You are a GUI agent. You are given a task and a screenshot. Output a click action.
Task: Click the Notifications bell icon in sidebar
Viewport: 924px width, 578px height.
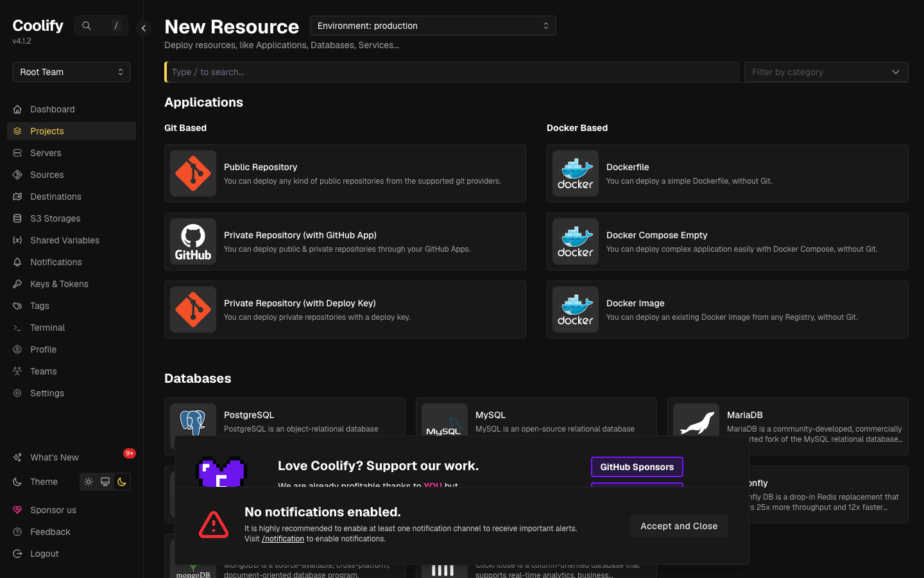click(x=17, y=262)
